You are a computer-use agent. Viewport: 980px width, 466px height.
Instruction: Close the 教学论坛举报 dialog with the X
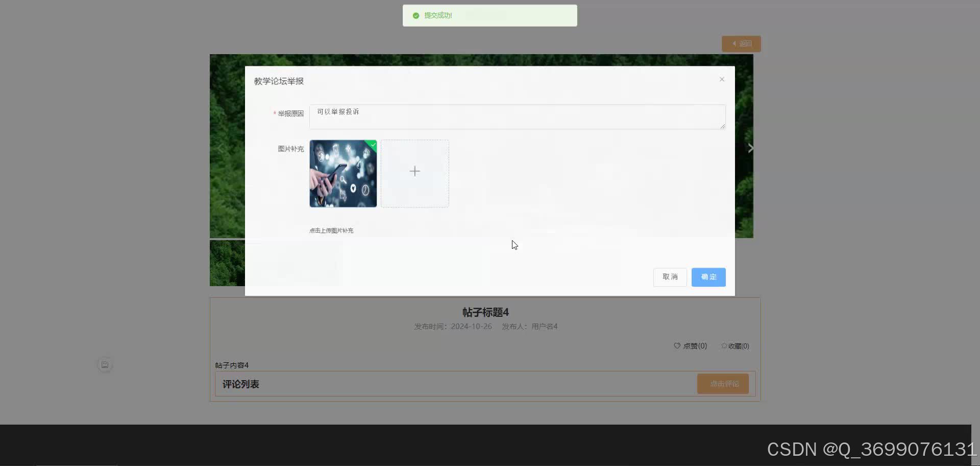click(722, 79)
